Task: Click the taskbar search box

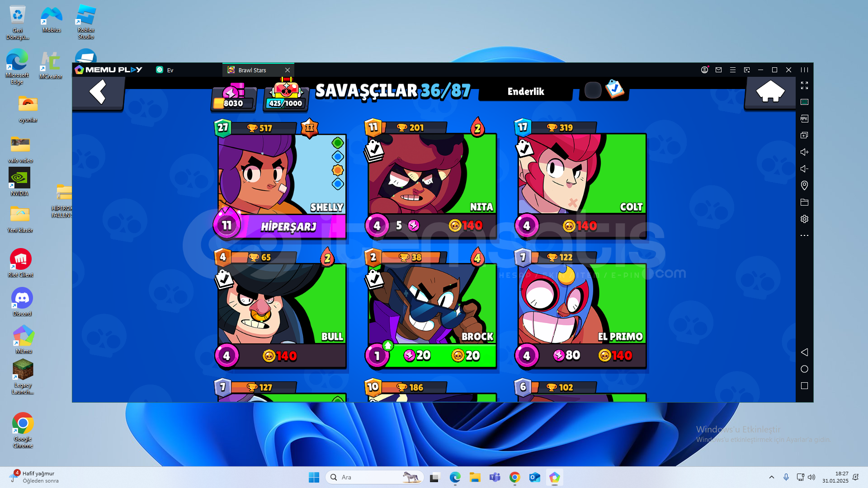Action: point(374,477)
